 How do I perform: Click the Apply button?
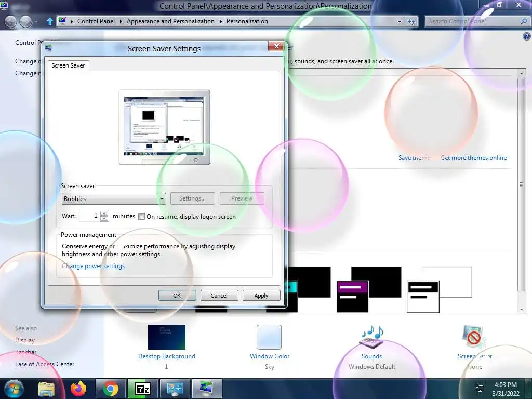pos(261,296)
